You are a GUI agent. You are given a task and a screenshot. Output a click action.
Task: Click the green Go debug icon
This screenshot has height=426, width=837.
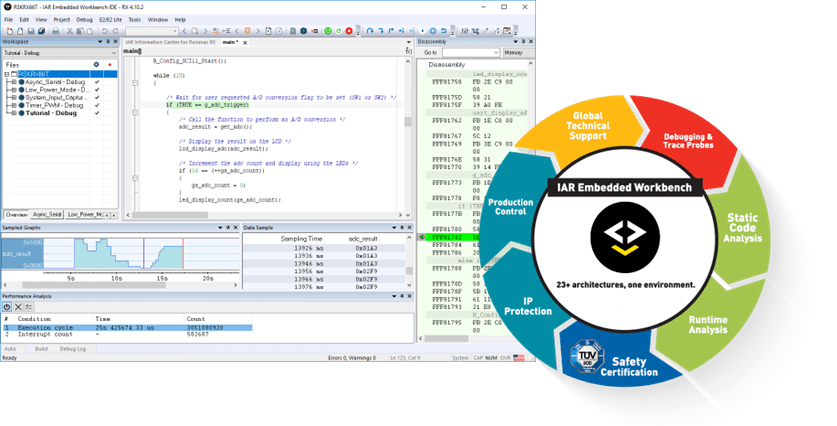tap(328, 31)
